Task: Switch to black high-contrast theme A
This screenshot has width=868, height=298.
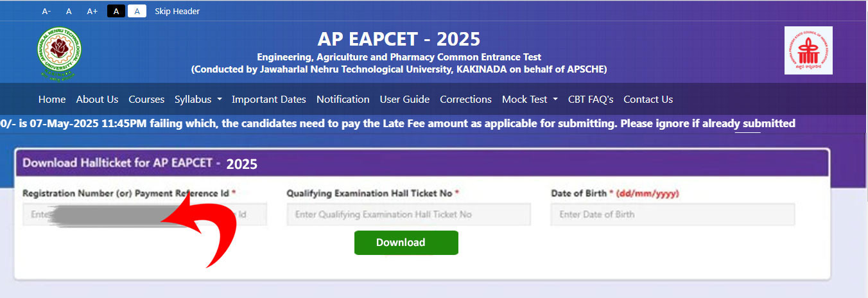Action: tap(116, 11)
